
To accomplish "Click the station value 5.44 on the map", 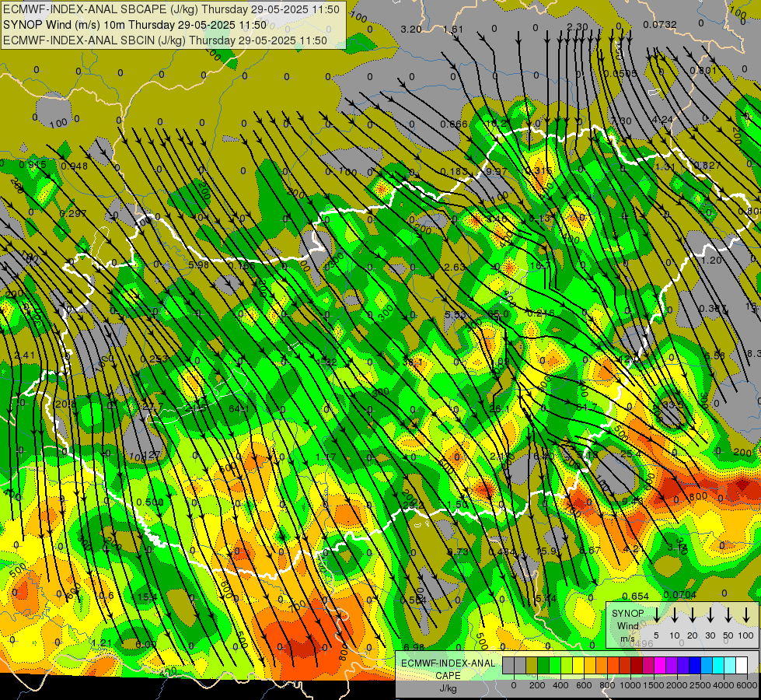I will click(546, 599).
